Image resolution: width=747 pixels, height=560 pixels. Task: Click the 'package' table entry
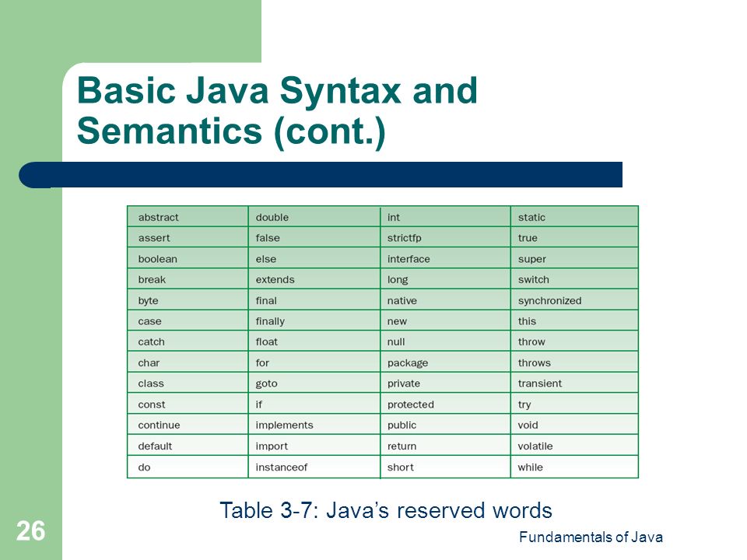pos(445,362)
